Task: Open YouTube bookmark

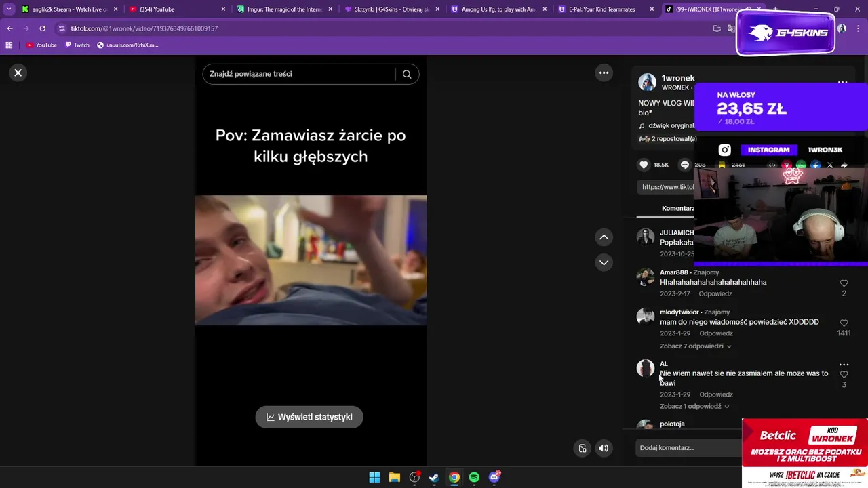Action: tap(41, 45)
